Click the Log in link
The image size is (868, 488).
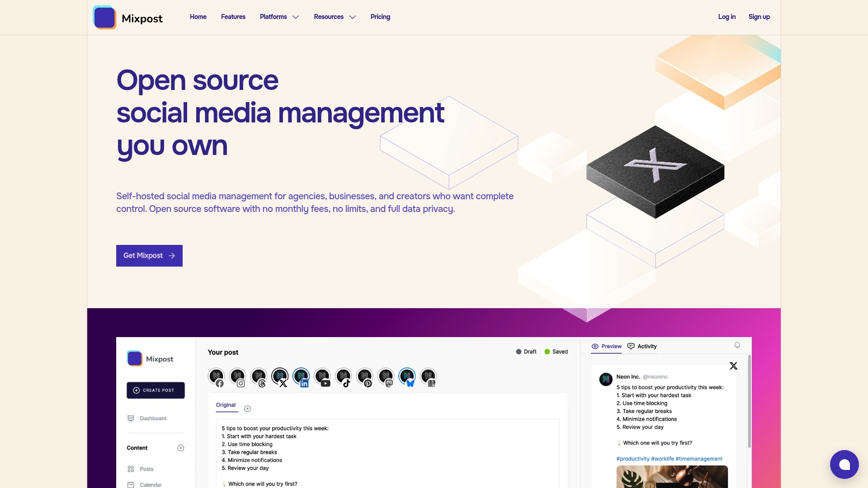(x=727, y=17)
